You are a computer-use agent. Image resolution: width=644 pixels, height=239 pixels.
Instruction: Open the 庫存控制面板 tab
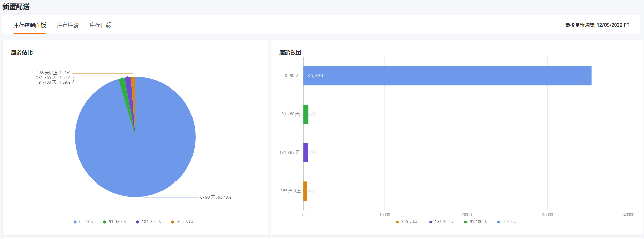[30, 25]
